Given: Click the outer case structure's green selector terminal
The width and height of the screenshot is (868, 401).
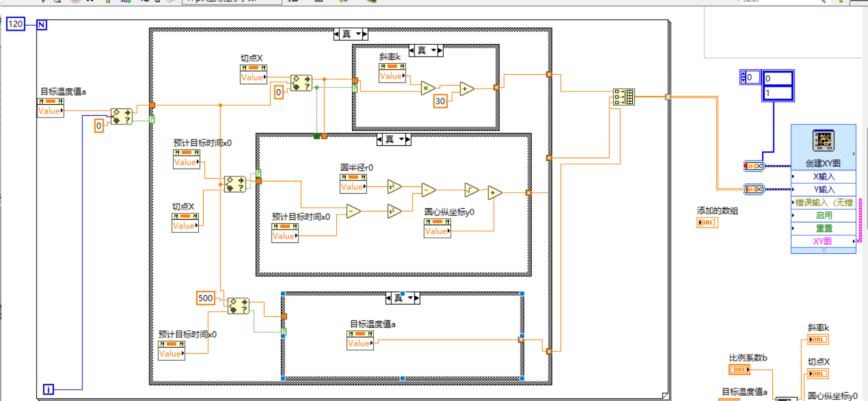Looking at the screenshot, I should coord(152,119).
